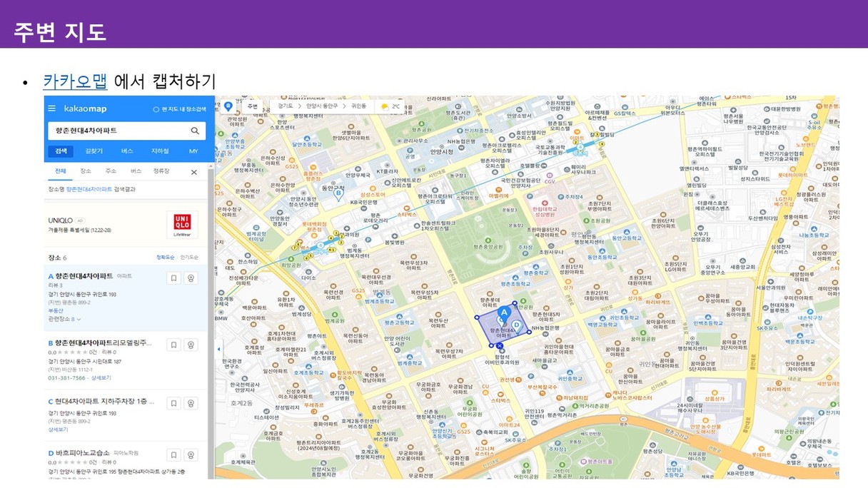Sort places by 인기도순
Viewport: 868px width, 488px height.
click(x=189, y=258)
